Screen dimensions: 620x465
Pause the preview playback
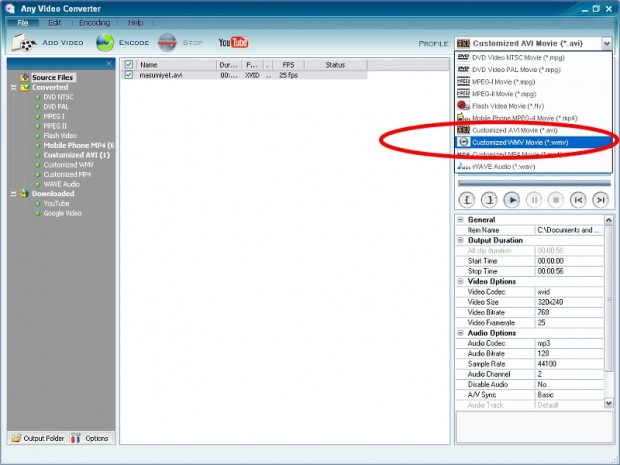pyautogui.click(x=534, y=200)
